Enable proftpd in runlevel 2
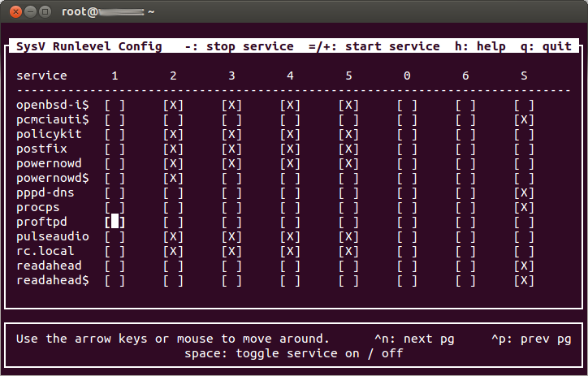The height and width of the screenshot is (376, 588). point(173,222)
